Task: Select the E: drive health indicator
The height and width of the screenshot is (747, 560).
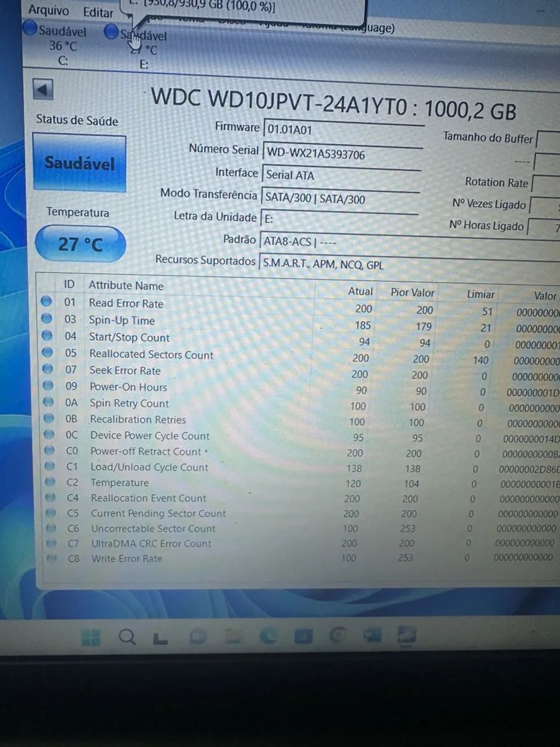Action: (135, 47)
